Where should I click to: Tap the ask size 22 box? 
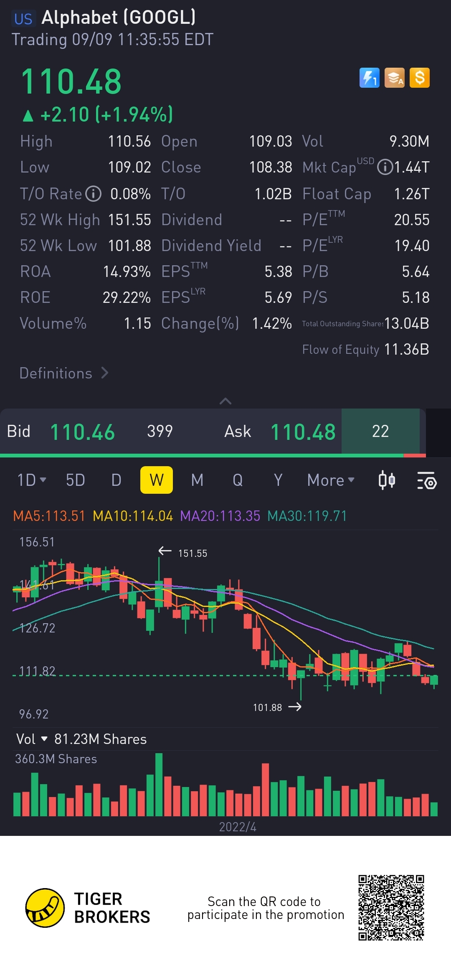(x=380, y=431)
